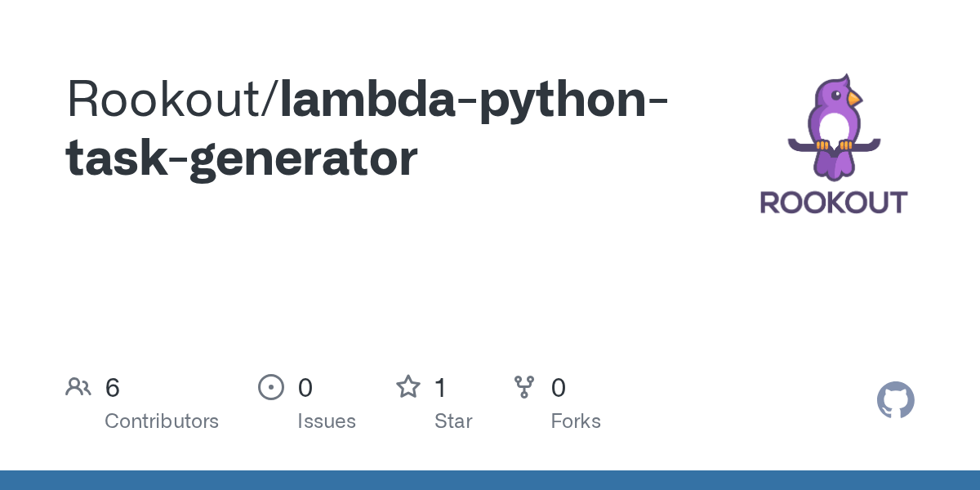Click the purple Rookout bird logo
This screenshot has height=490, width=980.
point(833,129)
